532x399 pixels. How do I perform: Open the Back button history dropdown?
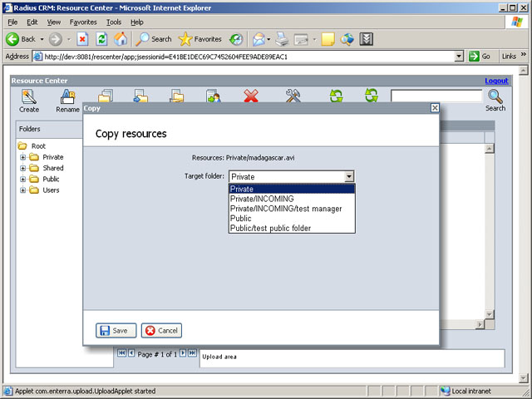point(42,39)
